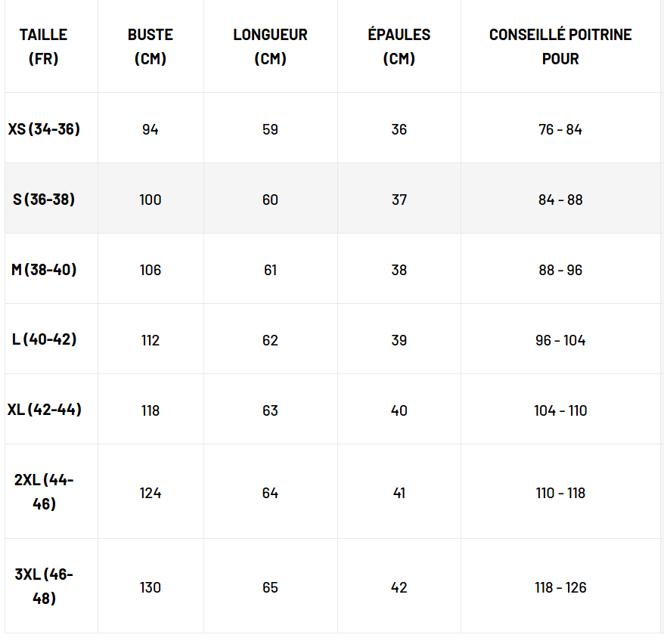Click the 118 - 126 chest range cell
The image size is (664, 644).
pos(560,587)
